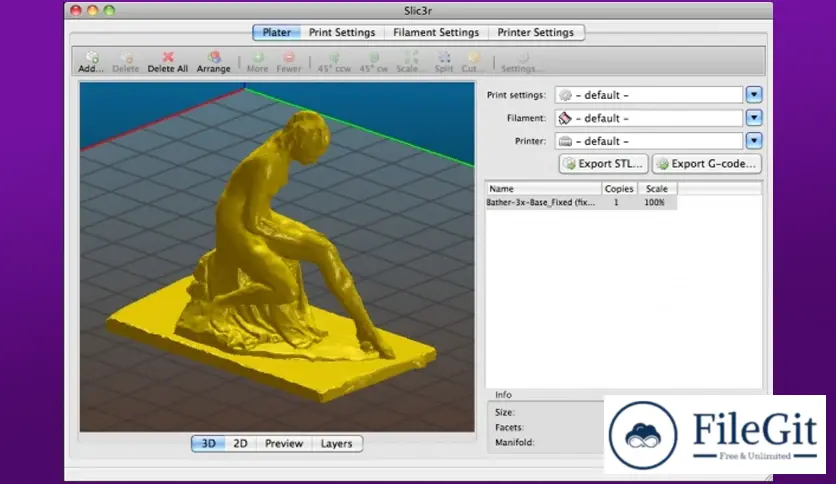
Task: Switch to the Plater tab
Action: tap(277, 33)
